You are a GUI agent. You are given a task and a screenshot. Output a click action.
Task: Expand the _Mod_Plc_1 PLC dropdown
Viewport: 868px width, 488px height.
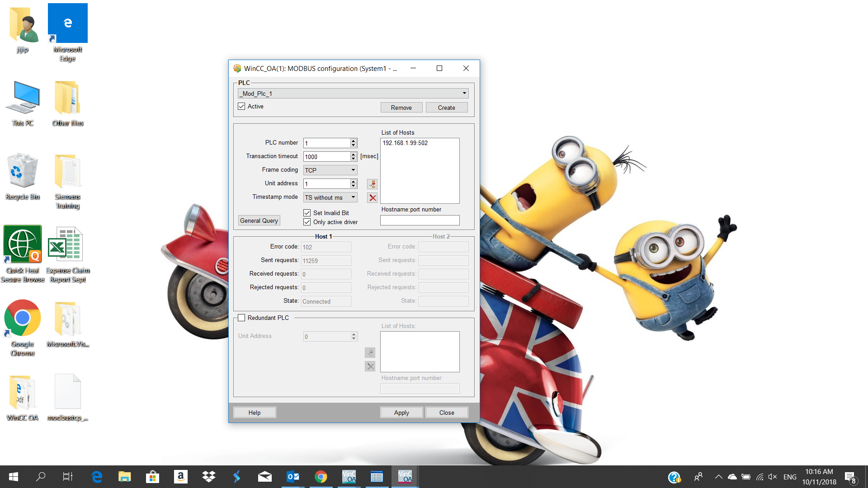(464, 94)
